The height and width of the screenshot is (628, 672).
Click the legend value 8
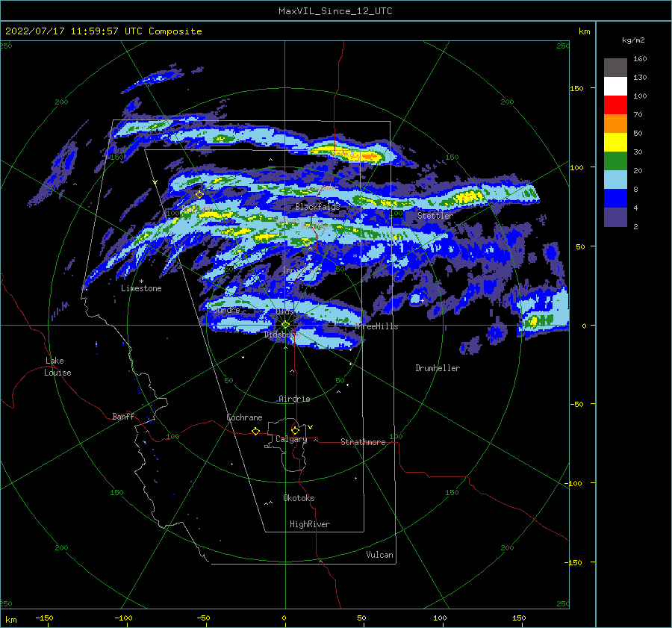(635, 190)
